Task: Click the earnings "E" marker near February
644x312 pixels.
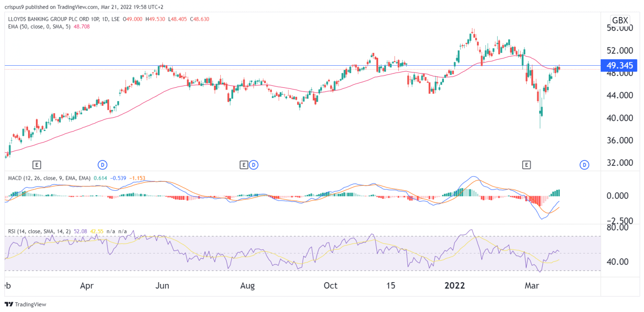Action: pos(37,165)
